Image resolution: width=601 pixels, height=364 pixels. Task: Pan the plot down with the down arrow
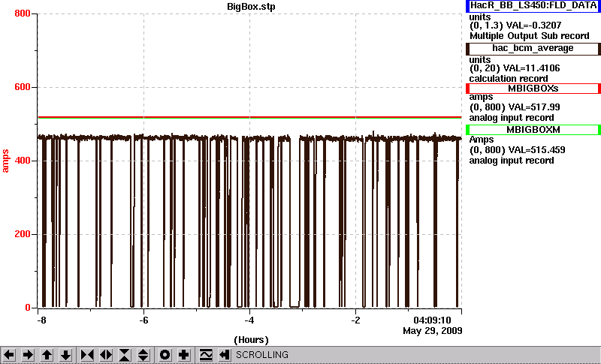65,355
